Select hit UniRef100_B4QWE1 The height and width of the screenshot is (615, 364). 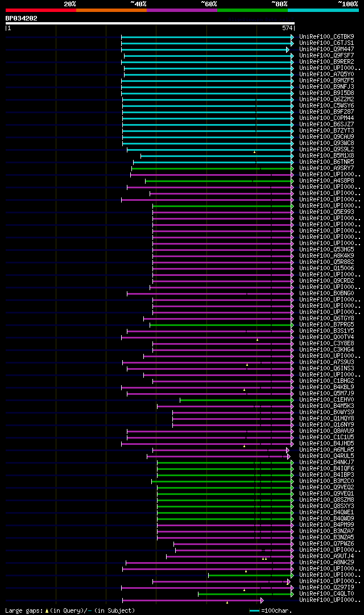(326, 512)
